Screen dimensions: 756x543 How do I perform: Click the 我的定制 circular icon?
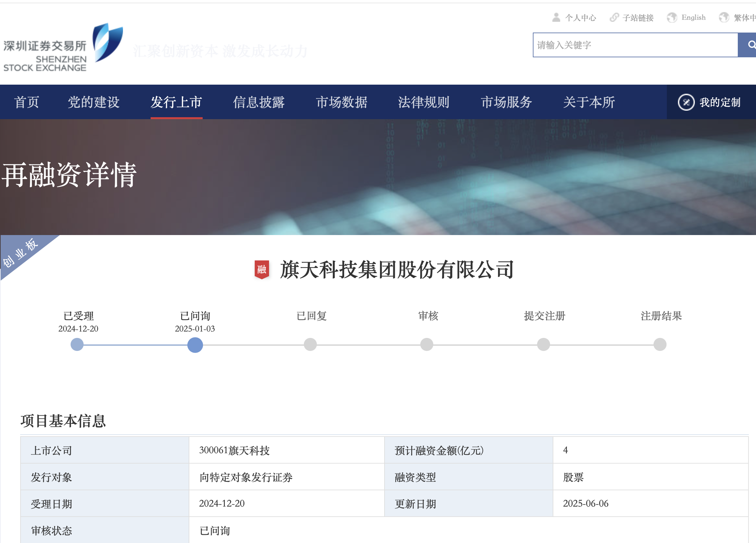point(686,102)
